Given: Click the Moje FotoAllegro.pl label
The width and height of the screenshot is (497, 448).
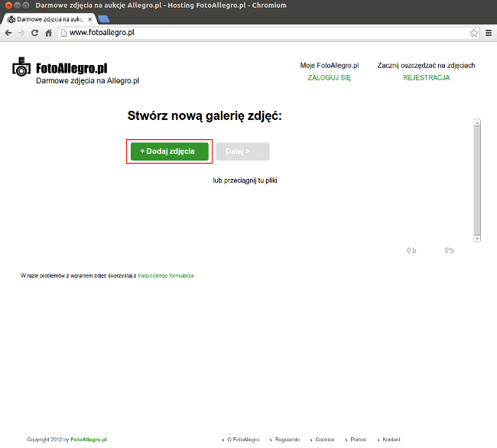Looking at the screenshot, I should tap(330, 65).
